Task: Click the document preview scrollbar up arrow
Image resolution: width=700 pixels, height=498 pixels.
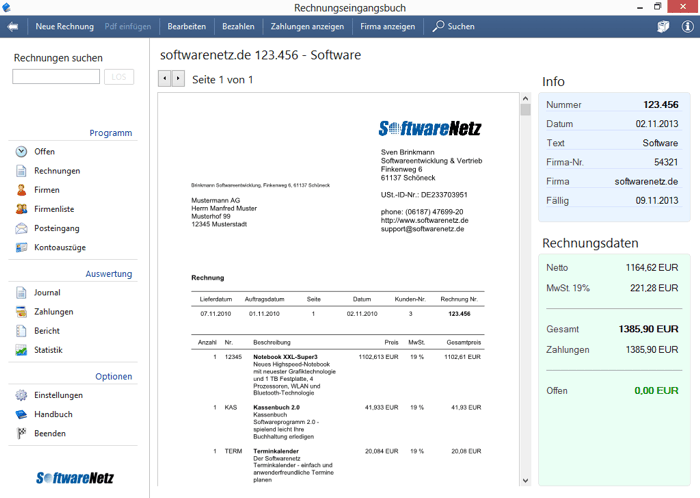Action: pyautogui.click(x=525, y=99)
